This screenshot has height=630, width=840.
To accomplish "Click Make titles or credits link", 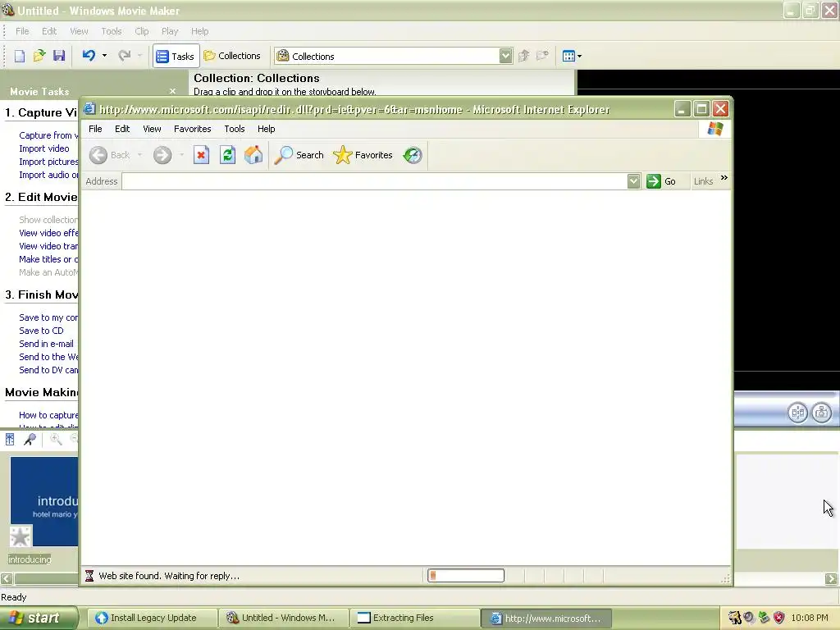I will (x=48, y=259).
